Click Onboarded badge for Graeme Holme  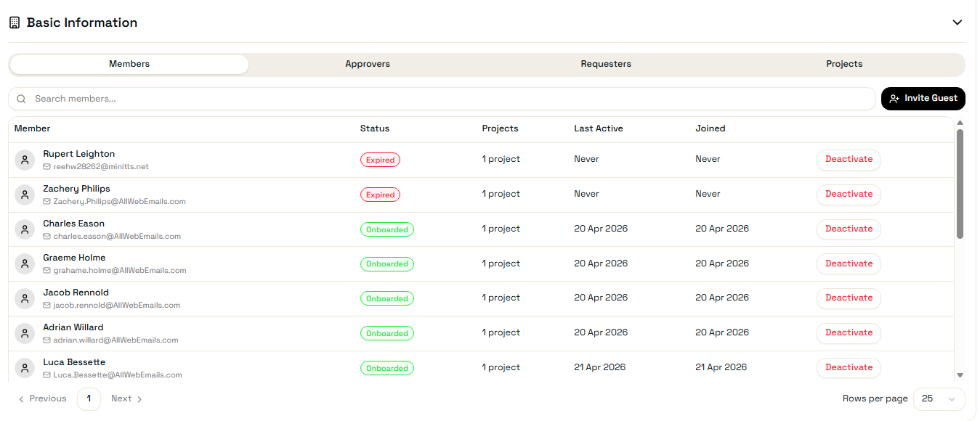pyautogui.click(x=387, y=264)
